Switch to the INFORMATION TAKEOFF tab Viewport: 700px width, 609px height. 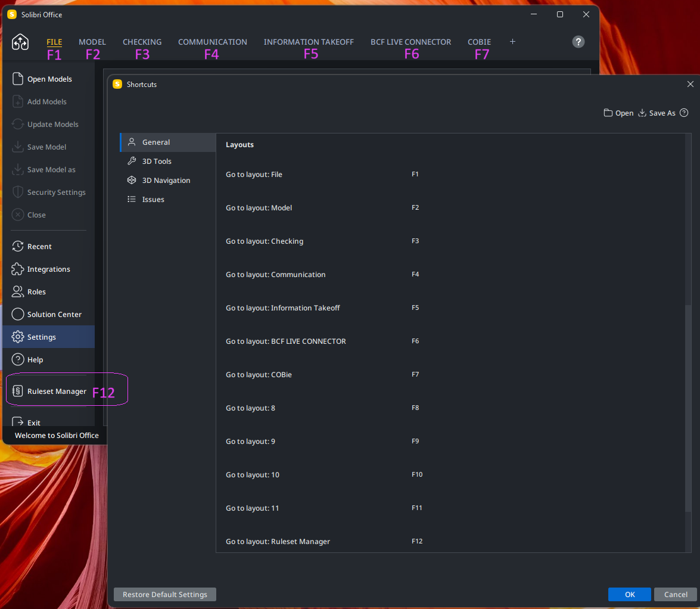(x=309, y=42)
